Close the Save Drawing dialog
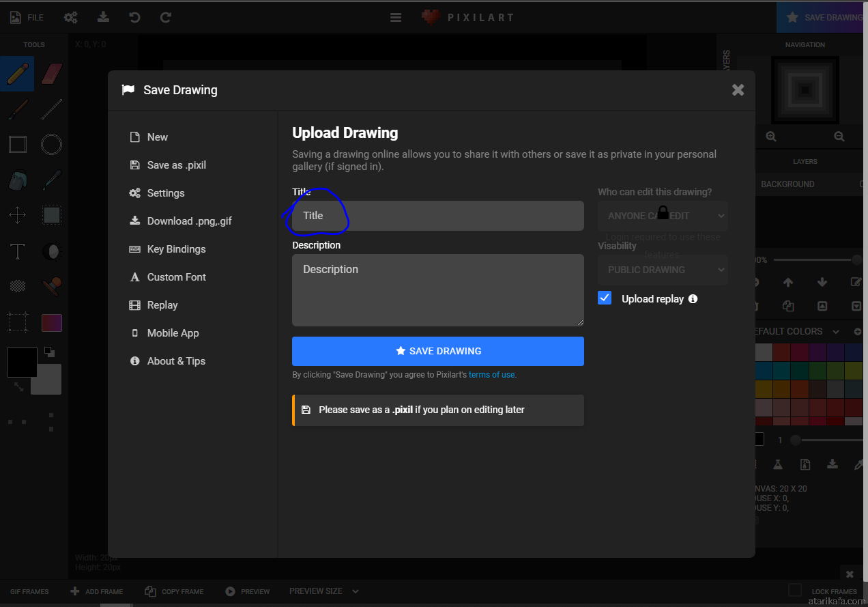Viewport: 868px width, 607px height. click(738, 90)
